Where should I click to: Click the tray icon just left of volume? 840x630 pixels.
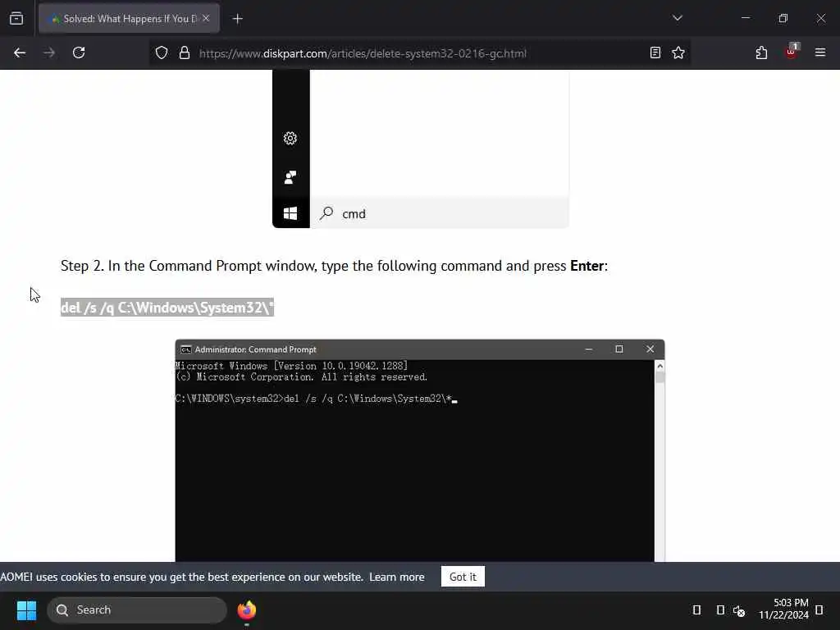(720, 609)
